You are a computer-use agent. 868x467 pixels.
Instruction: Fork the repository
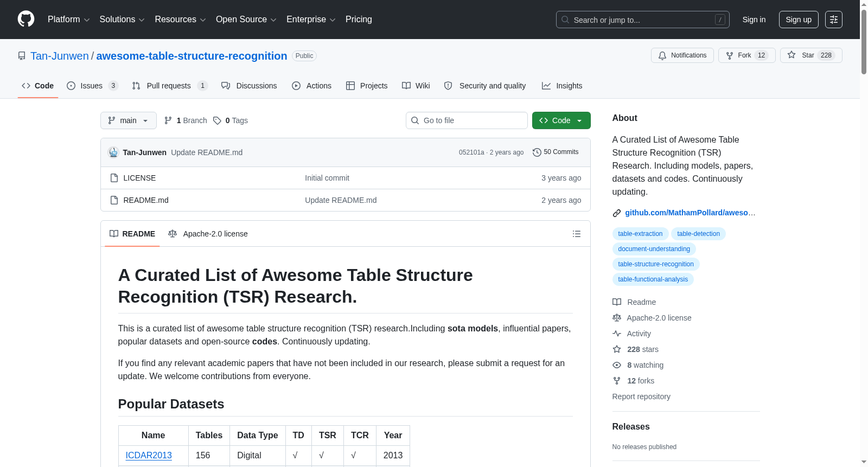click(747, 55)
